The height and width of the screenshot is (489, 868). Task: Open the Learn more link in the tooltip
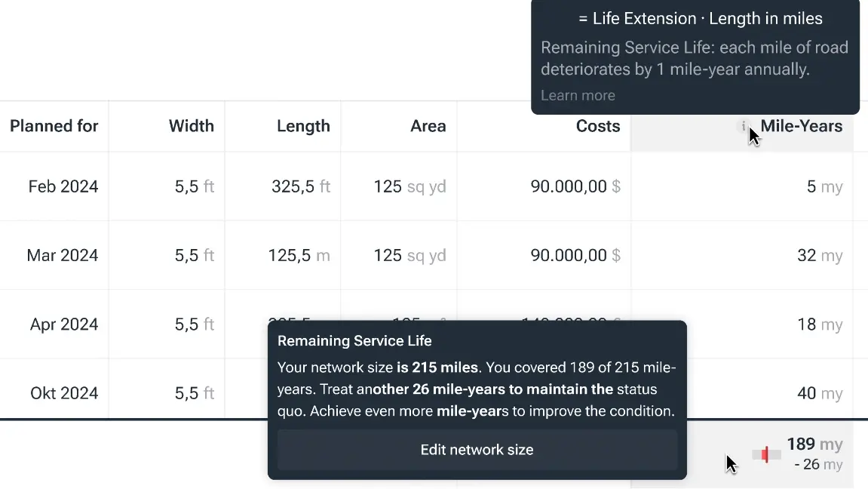(578, 95)
